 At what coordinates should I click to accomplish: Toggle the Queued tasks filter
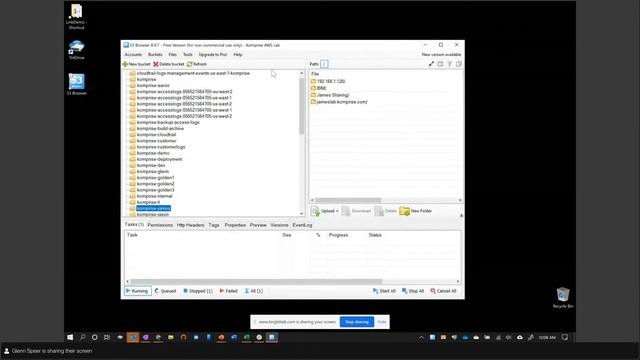point(165,291)
